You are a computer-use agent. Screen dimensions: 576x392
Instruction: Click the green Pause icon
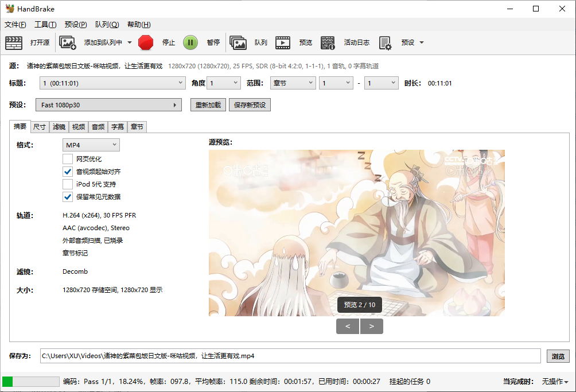[x=190, y=42]
